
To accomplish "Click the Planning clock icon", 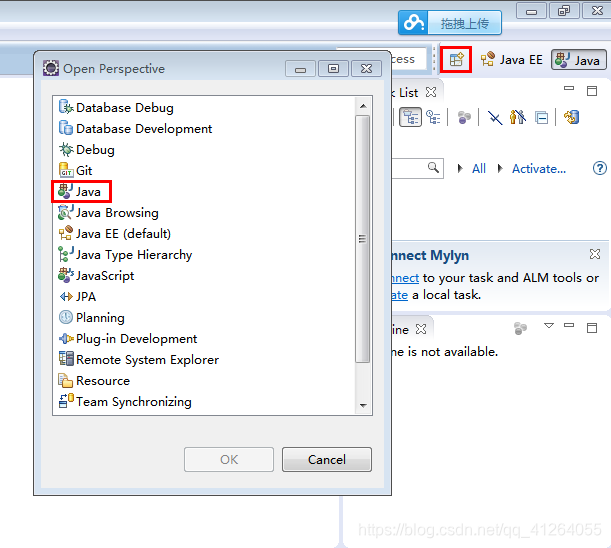I will (x=65, y=317).
